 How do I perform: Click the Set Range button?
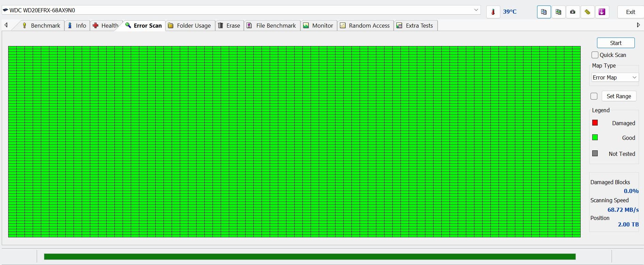click(618, 96)
